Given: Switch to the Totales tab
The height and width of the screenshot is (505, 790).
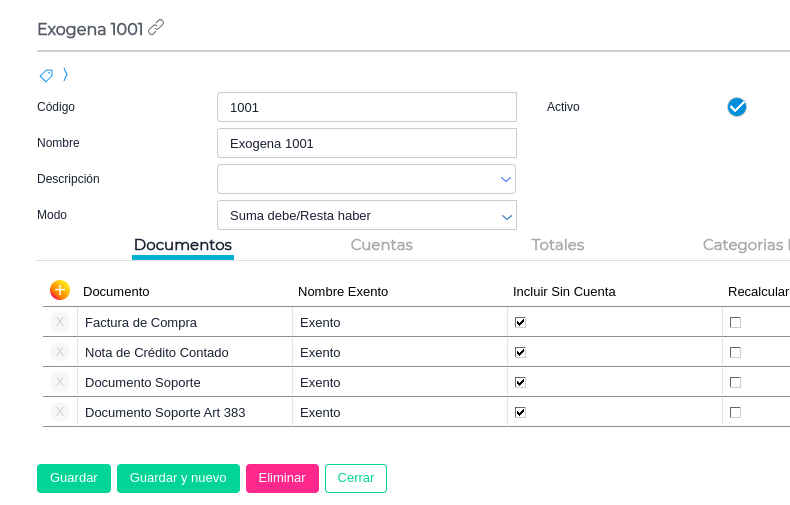Looking at the screenshot, I should click(x=557, y=245).
